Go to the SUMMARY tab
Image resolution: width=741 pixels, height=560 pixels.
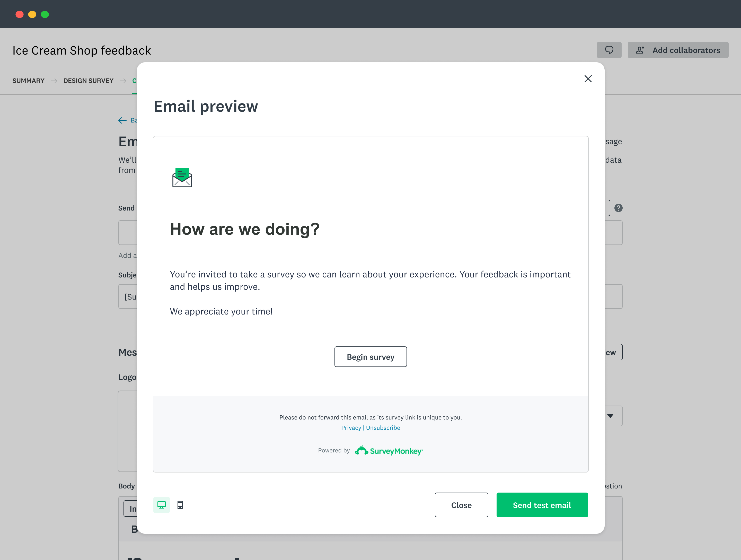[29, 81]
